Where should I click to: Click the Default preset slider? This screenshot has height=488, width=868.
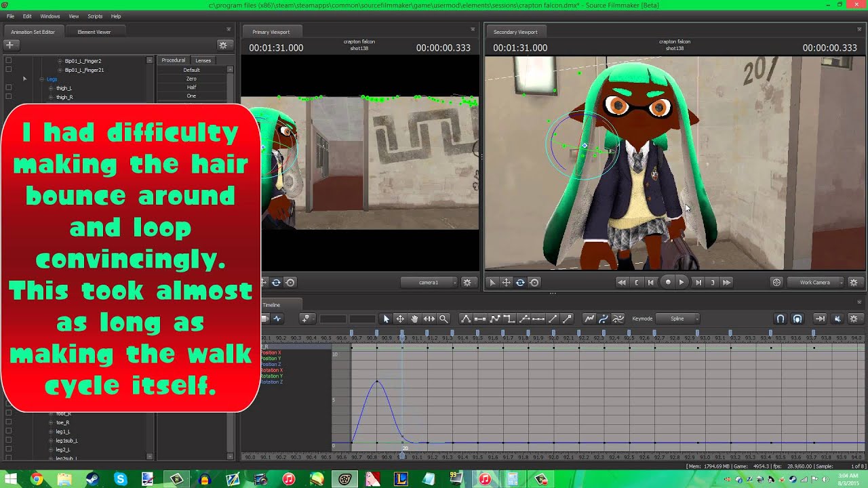click(x=192, y=70)
